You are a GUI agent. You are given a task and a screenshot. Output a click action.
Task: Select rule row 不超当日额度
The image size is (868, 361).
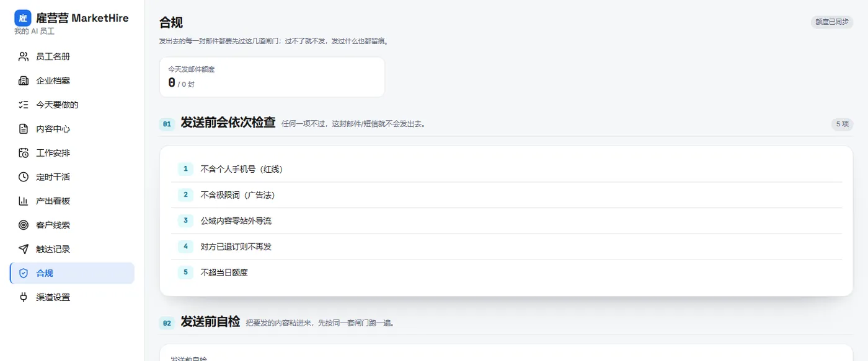(x=507, y=272)
